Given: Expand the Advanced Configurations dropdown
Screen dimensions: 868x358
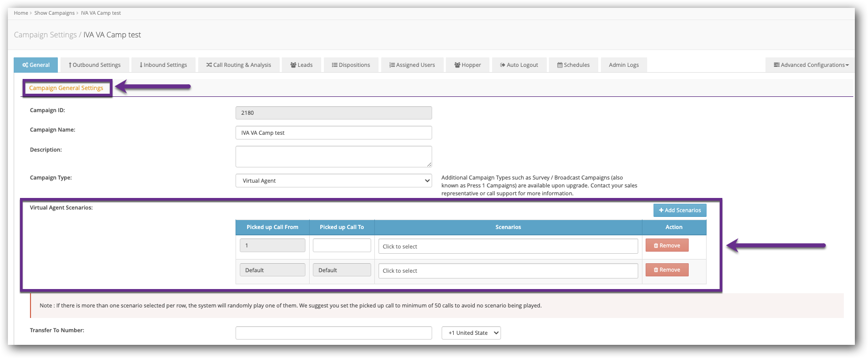Looking at the screenshot, I should coord(811,65).
